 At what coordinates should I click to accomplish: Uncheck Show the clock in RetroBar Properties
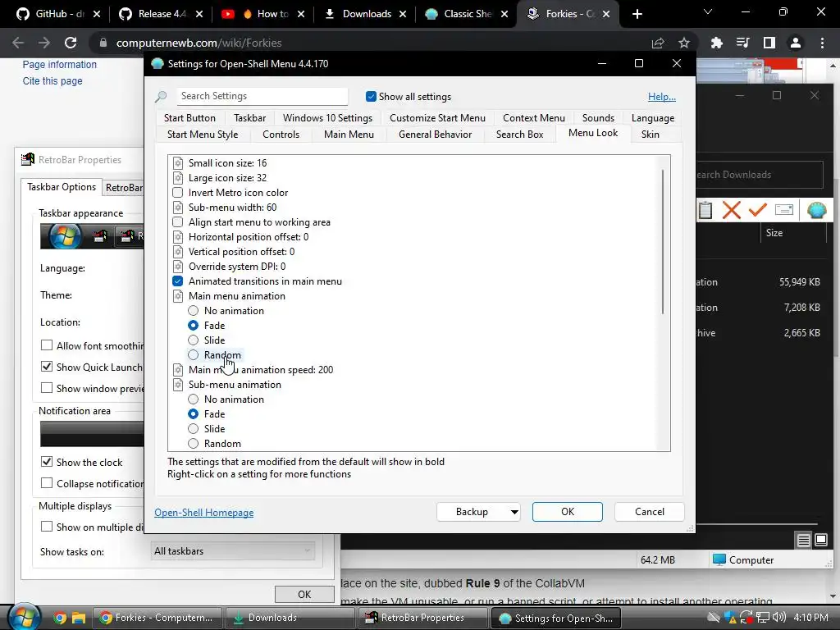[47, 462]
